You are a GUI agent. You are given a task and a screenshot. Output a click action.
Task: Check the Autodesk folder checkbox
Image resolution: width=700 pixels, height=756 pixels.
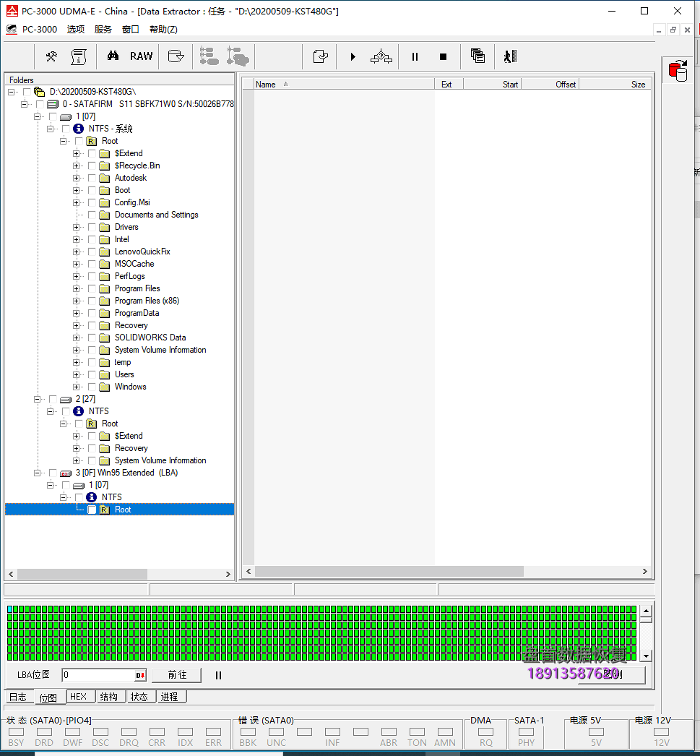tap(92, 178)
